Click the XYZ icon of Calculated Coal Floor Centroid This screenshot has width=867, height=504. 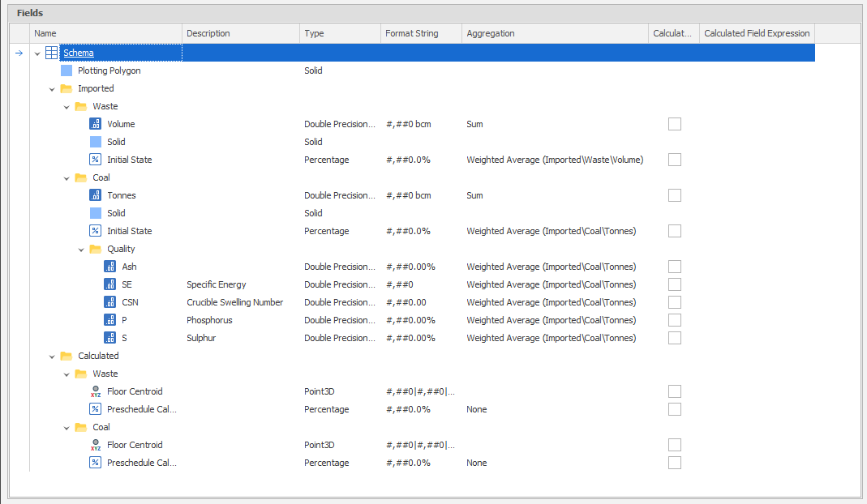96,445
